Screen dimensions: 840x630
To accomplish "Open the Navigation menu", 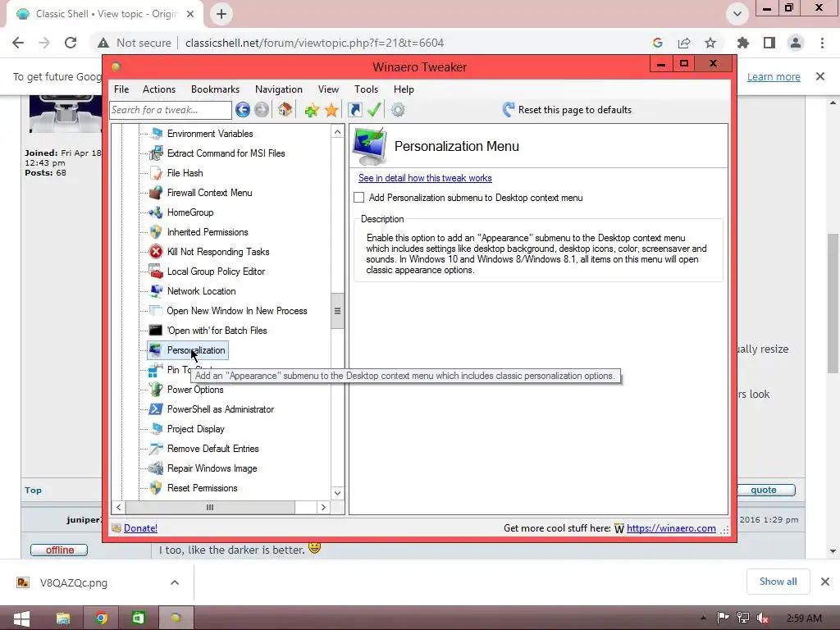I will point(279,89).
